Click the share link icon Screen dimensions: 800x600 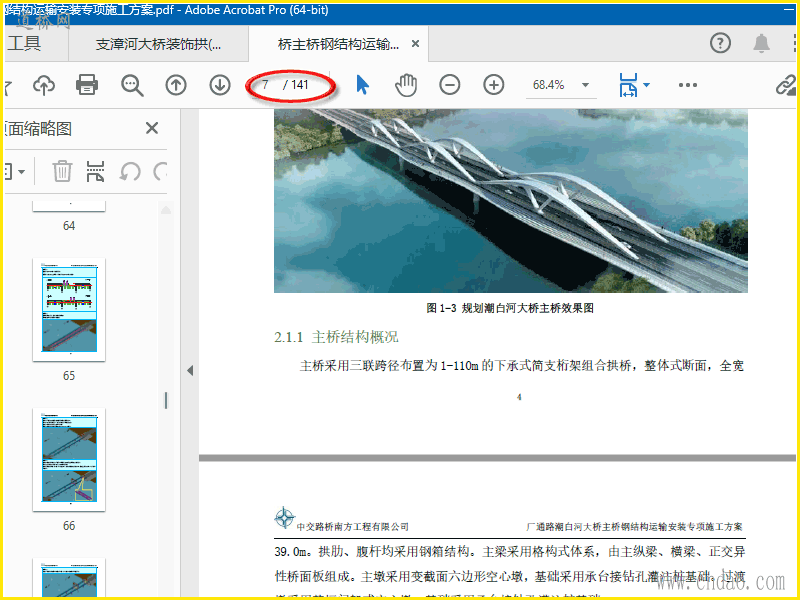pos(786,85)
